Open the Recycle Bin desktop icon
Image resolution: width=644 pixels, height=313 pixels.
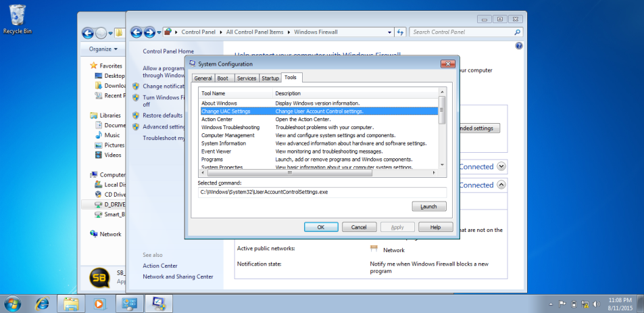coord(18,19)
